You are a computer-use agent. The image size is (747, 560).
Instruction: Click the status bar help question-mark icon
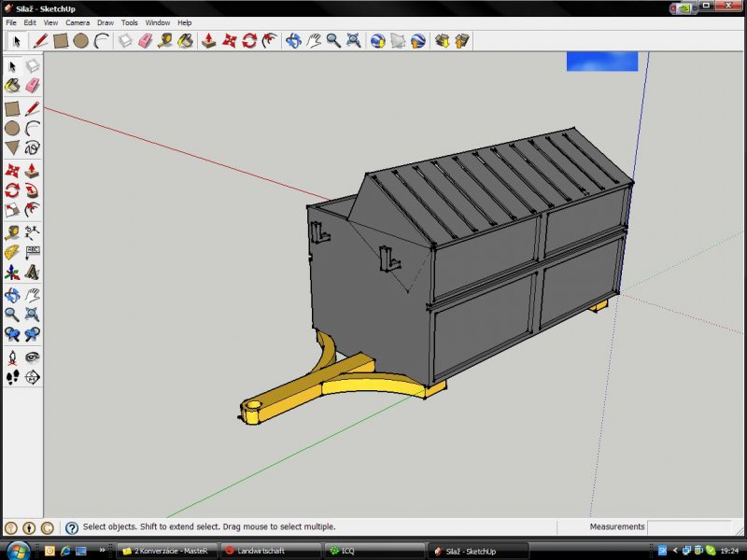pyautogui.click(x=72, y=527)
